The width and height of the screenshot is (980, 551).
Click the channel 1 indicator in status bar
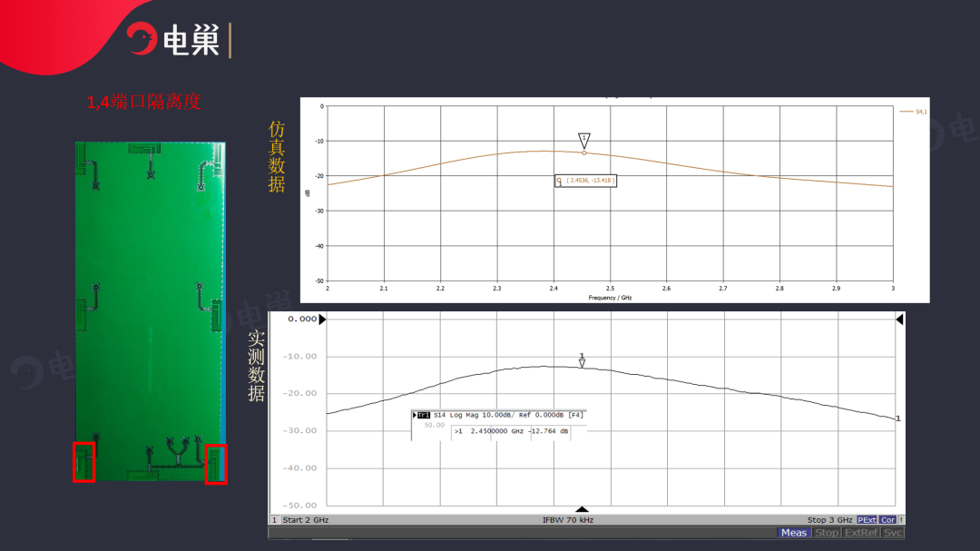[x=274, y=520]
